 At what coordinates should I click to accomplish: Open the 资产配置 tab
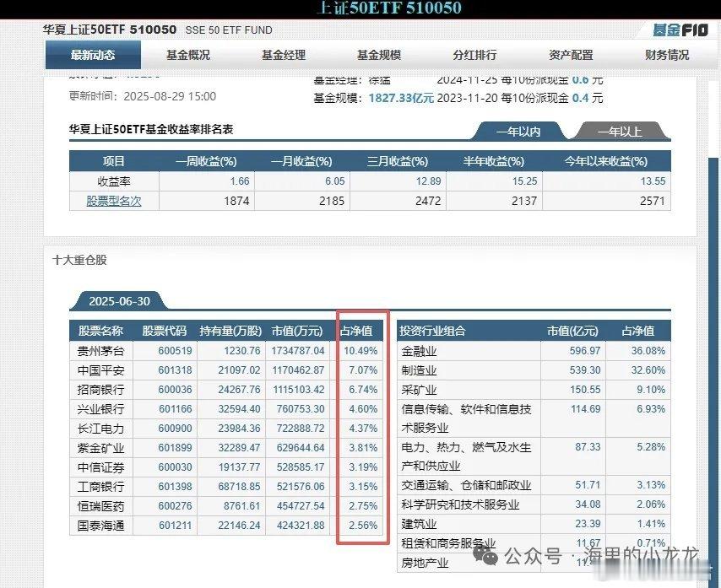click(x=571, y=55)
